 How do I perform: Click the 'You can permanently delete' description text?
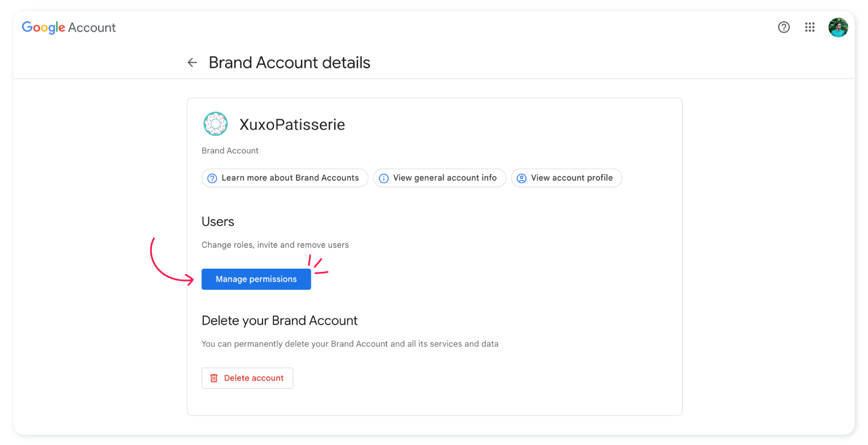350,344
